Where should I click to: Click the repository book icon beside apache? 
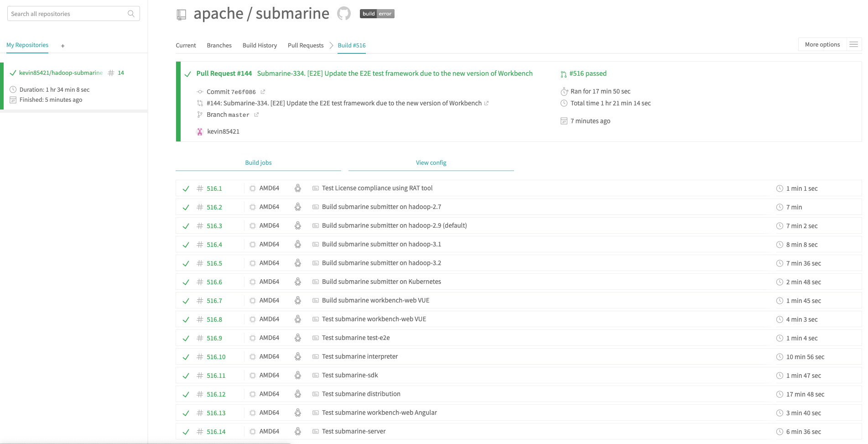(x=182, y=15)
